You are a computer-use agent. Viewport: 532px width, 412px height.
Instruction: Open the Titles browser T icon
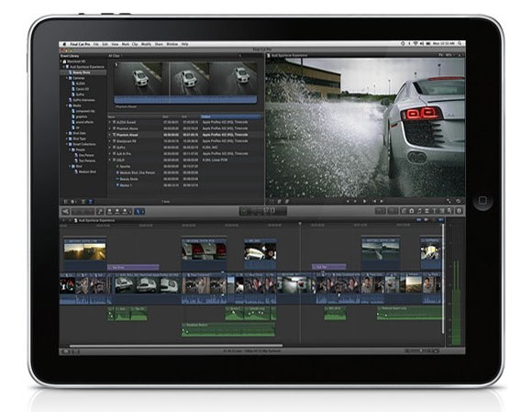pyautogui.click(x=434, y=211)
